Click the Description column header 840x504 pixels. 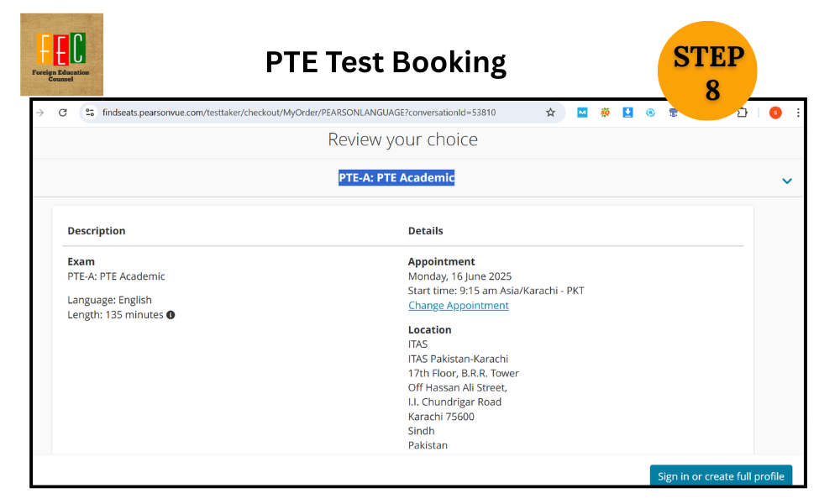point(97,231)
